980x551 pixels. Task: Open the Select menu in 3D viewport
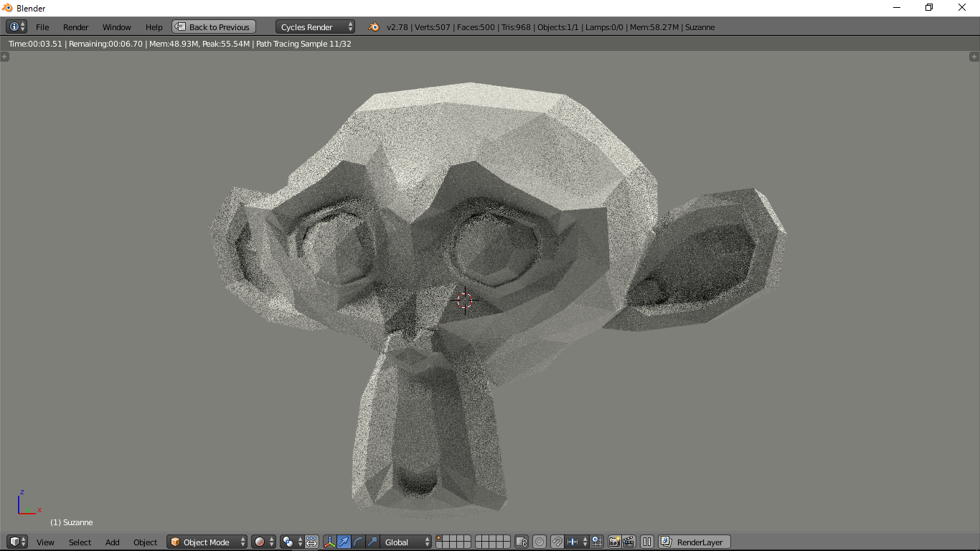pyautogui.click(x=80, y=542)
